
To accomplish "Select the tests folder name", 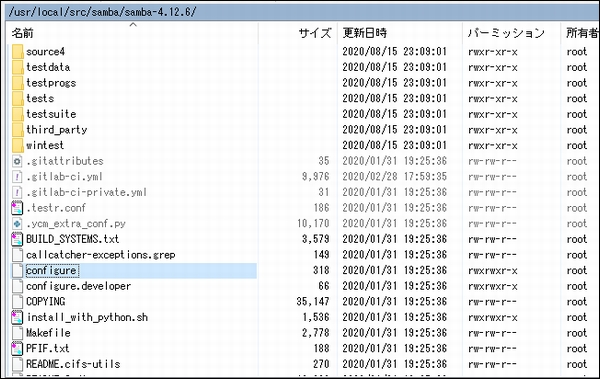I will point(40,98).
